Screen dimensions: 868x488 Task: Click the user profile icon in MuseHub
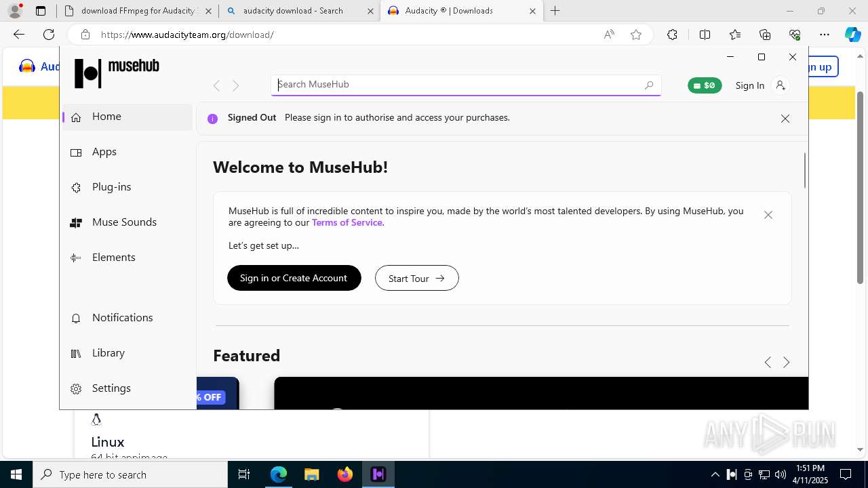click(781, 85)
